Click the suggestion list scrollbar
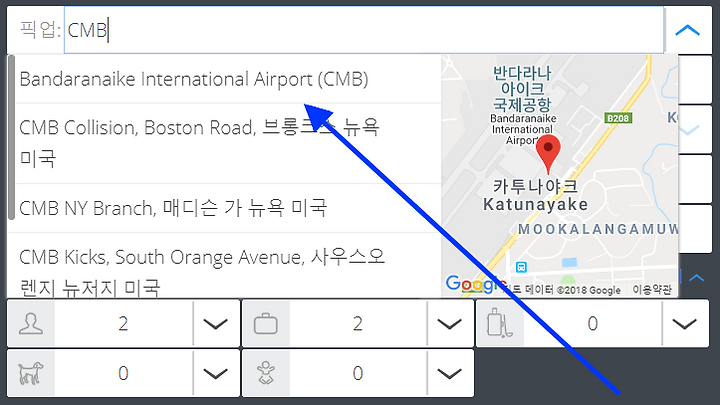The width and height of the screenshot is (720, 405). tap(11, 137)
